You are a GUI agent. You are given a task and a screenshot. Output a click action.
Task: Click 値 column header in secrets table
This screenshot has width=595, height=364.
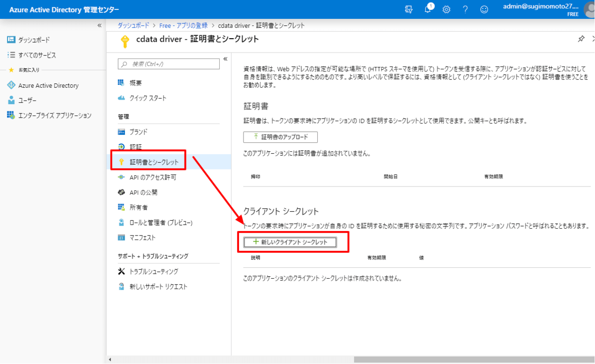point(421,258)
